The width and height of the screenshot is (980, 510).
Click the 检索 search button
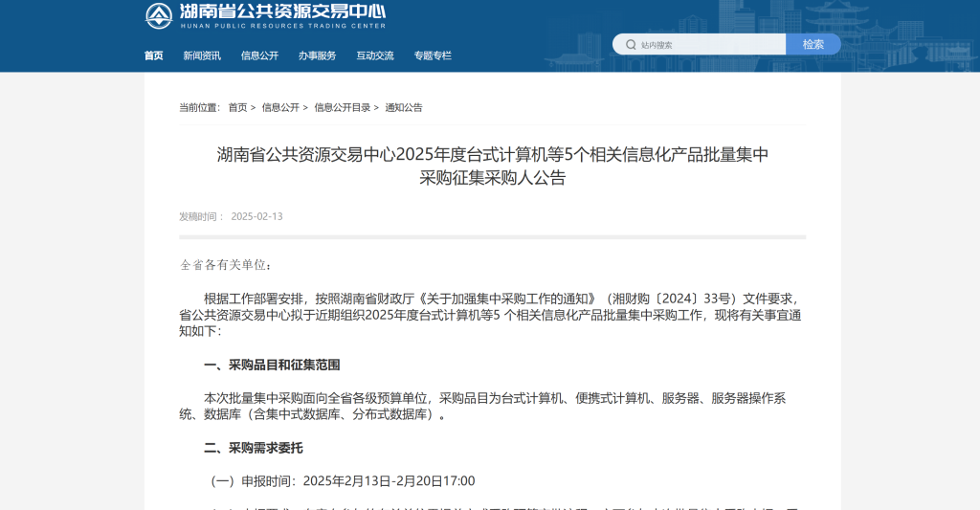pos(813,44)
